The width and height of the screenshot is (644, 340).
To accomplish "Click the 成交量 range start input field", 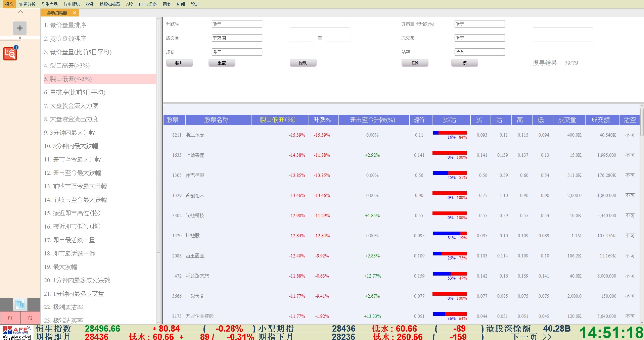I will tap(301, 38).
